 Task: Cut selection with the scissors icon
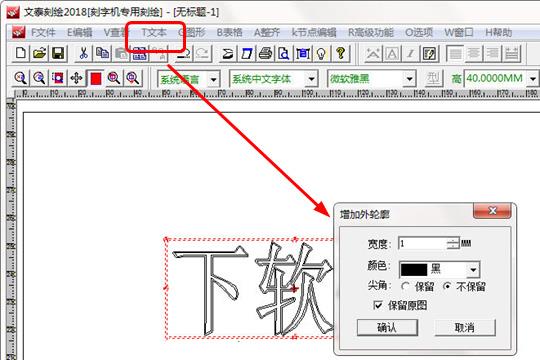(83, 53)
